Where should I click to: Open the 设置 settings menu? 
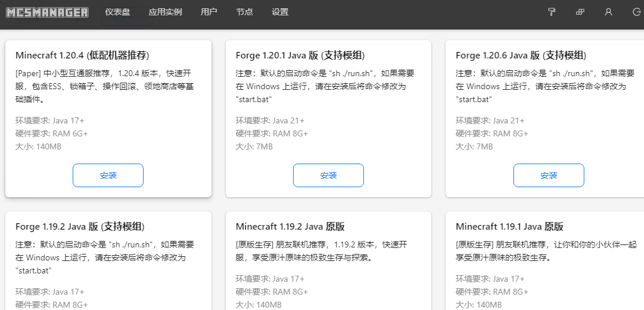pyautogui.click(x=280, y=12)
